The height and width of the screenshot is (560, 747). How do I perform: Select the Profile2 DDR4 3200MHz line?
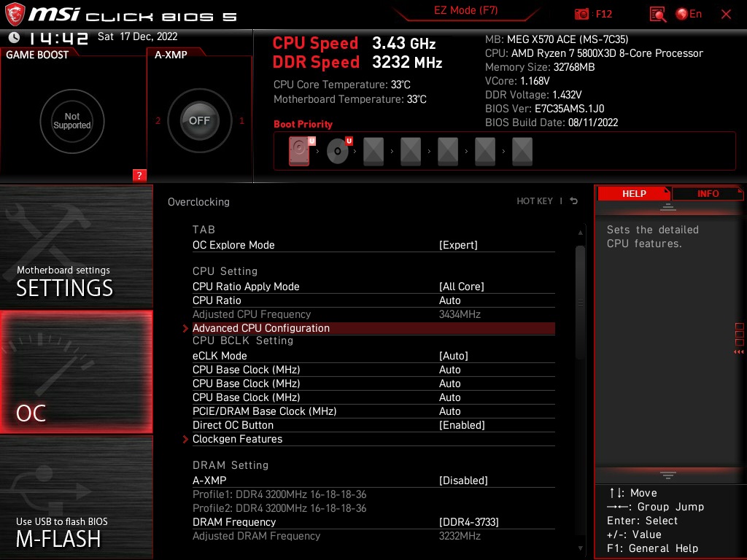(x=279, y=508)
